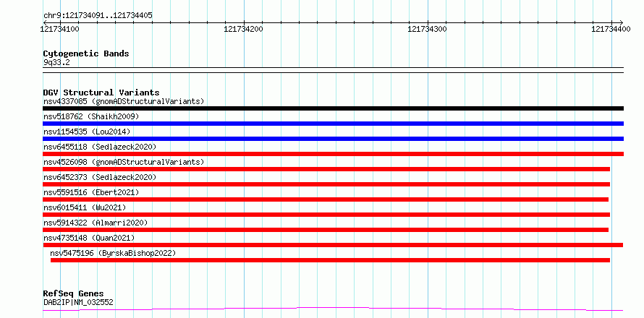Open variant nsv6015411 (Wu2021) label

point(85,207)
